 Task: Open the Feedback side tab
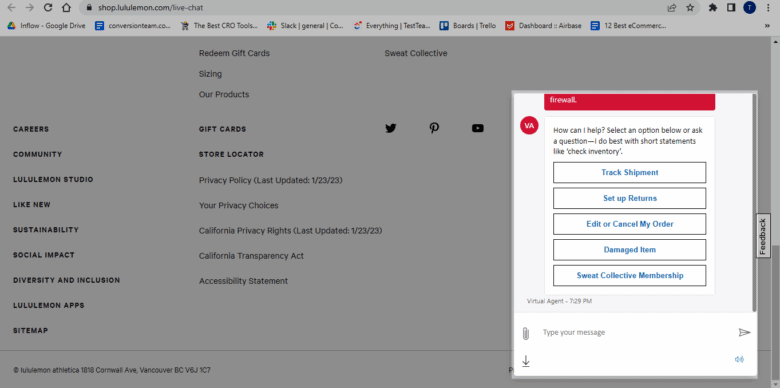point(763,235)
